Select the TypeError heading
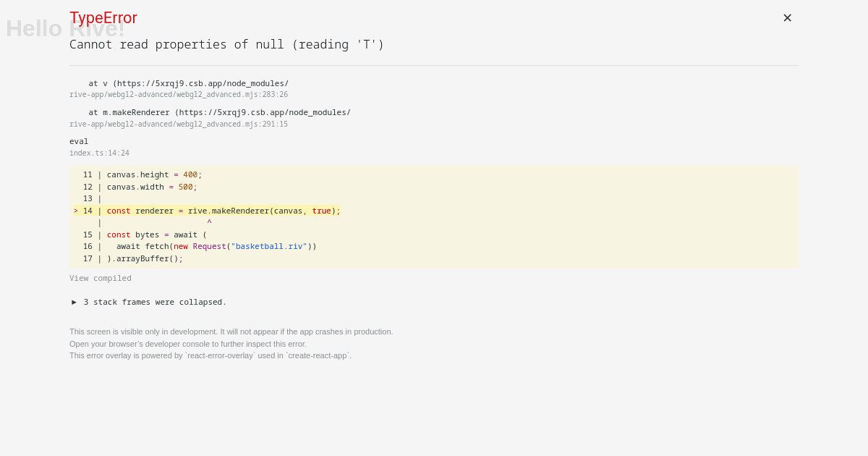The image size is (868, 456). click(103, 18)
